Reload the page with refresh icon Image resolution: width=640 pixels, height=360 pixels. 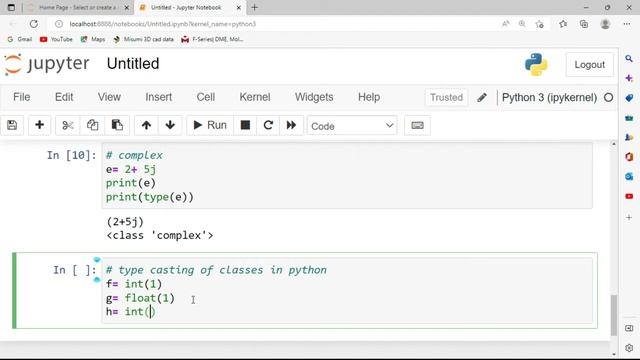(x=33, y=24)
